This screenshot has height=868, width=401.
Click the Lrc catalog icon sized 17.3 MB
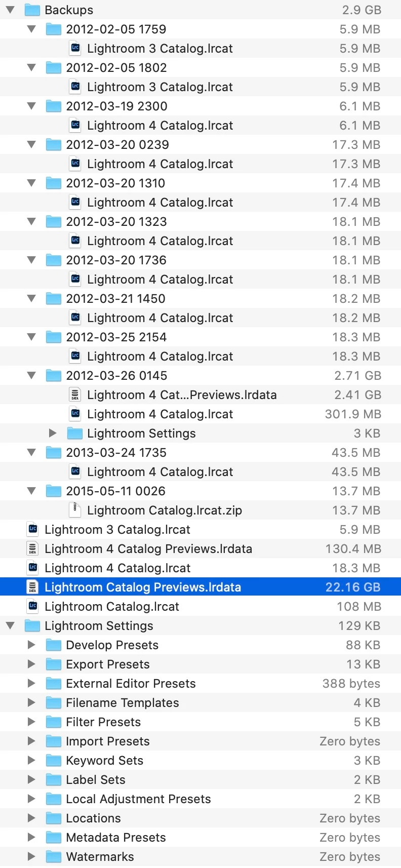pos(75,164)
